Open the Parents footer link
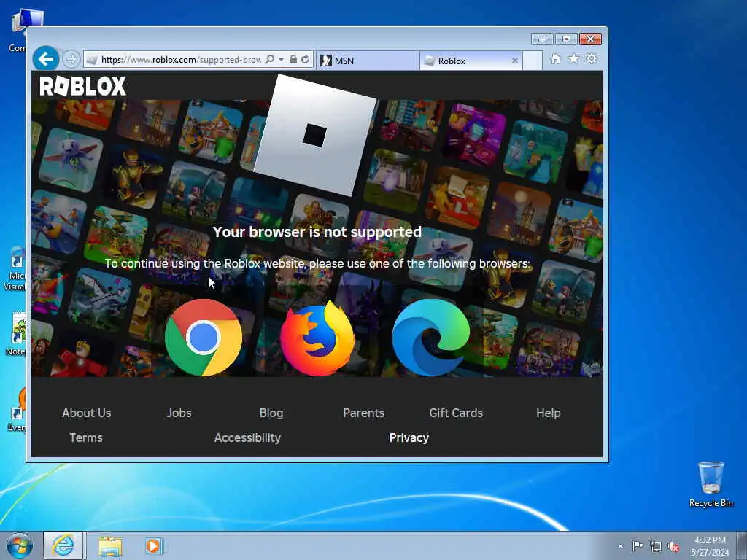 point(363,413)
